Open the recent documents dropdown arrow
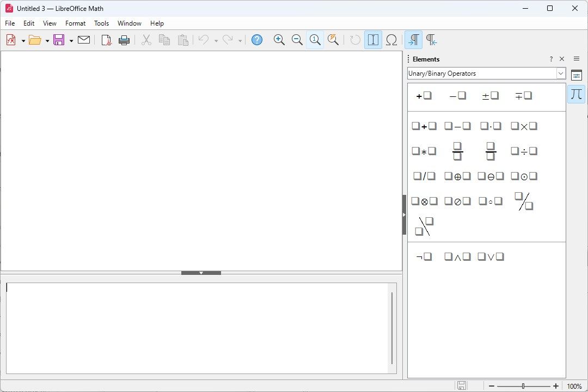 coord(47,40)
